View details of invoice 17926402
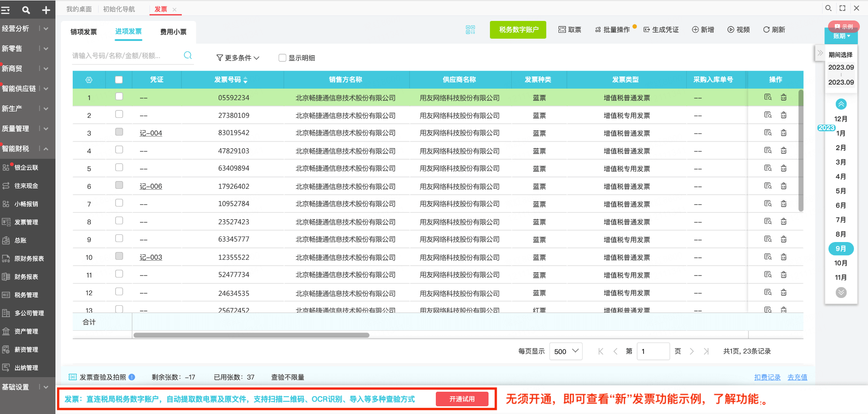868x414 pixels. [x=768, y=186]
